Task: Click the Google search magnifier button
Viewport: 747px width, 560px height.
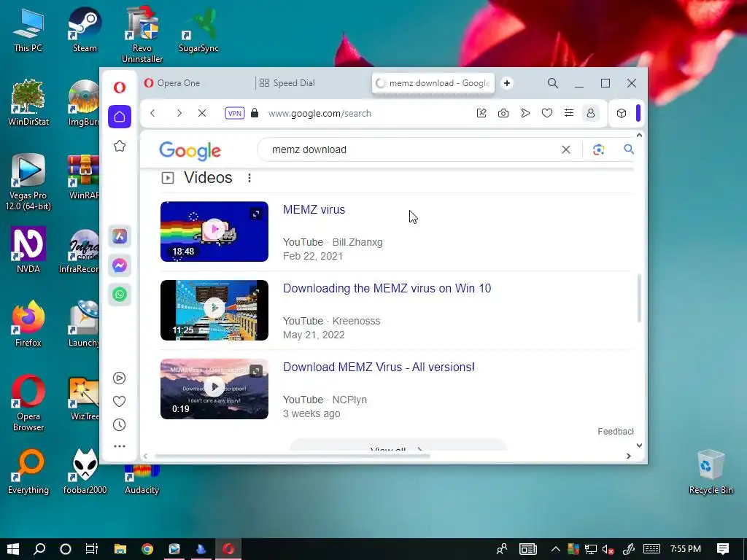Action: (x=629, y=149)
